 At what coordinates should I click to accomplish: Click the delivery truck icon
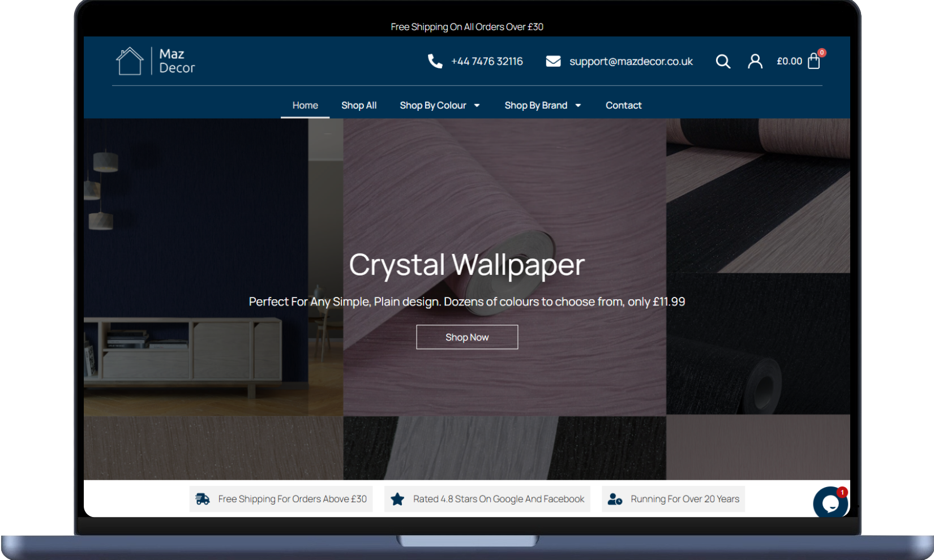203,499
